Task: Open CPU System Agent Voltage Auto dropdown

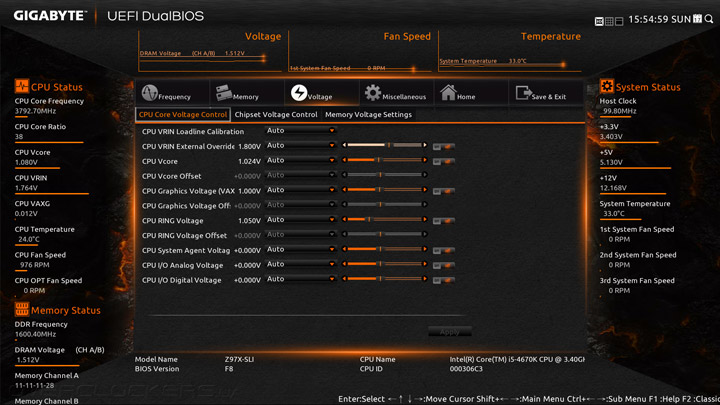Action: [x=300, y=249]
